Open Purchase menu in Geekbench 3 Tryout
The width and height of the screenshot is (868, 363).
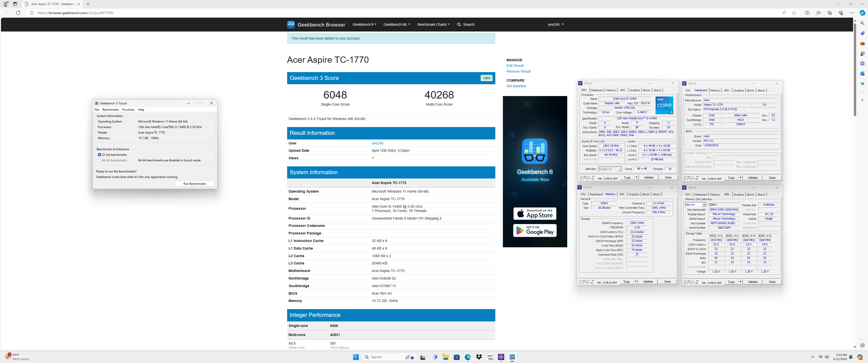(x=128, y=110)
